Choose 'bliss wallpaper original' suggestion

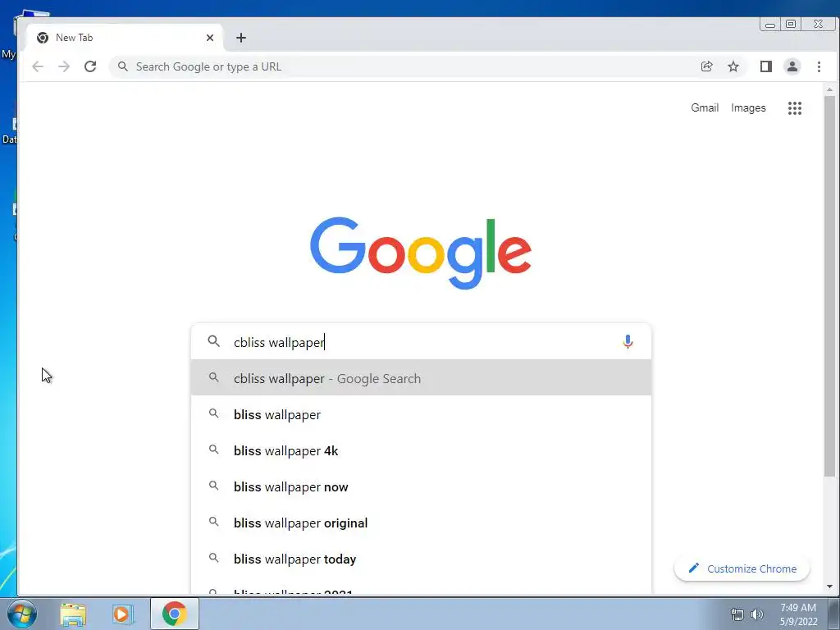tap(421, 523)
